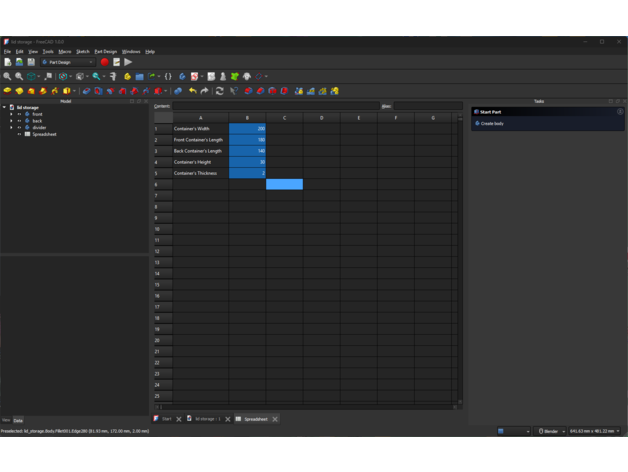
Task: Click the New document icon
Action: [x=7, y=62]
